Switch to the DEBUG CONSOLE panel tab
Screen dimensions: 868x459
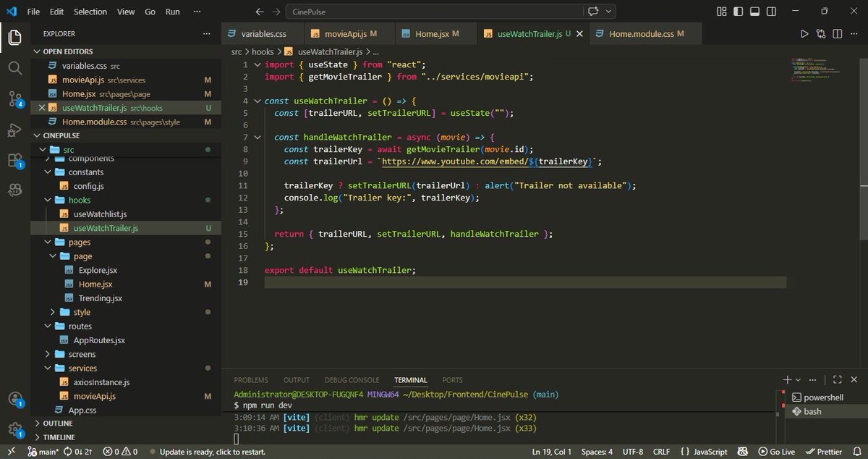point(352,380)
